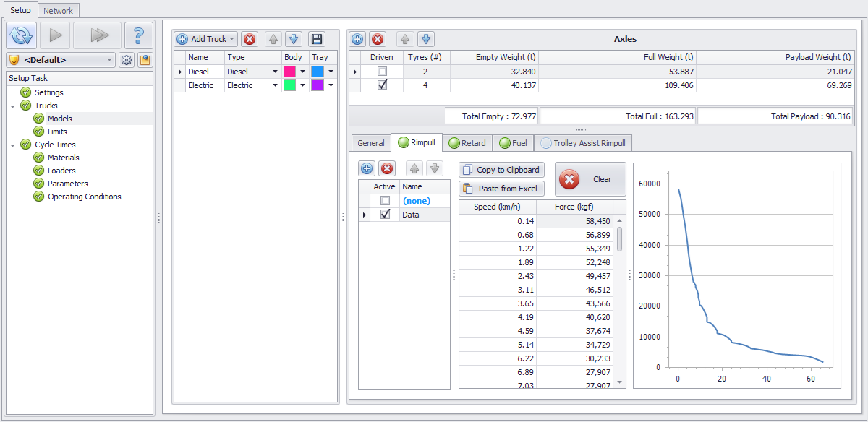Move truck down with arrow icon

(293, 39)
